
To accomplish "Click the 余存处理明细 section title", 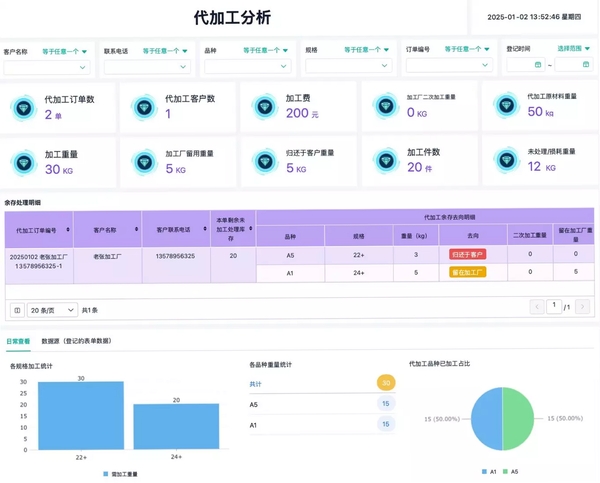I will click(23, 203).
